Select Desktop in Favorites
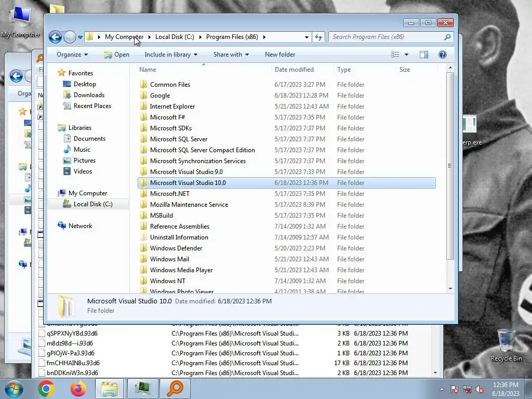The image size is (532, 399). 85,84
